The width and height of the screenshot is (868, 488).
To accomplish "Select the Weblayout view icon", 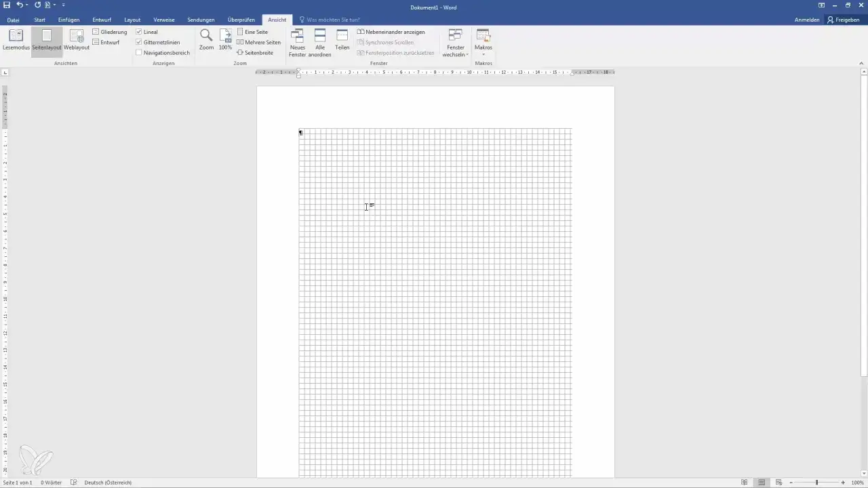I will coord(77,39).
